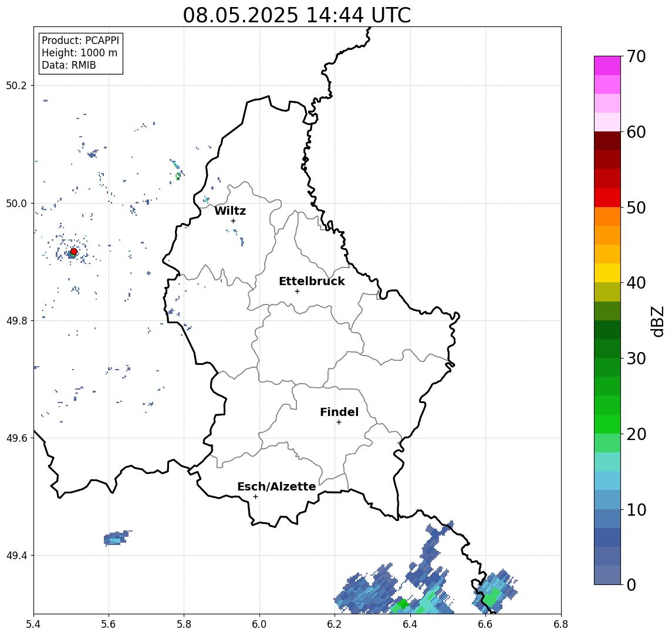Click the red radar location marker
This screenshot has width=672, height=636.
[74, 252]
